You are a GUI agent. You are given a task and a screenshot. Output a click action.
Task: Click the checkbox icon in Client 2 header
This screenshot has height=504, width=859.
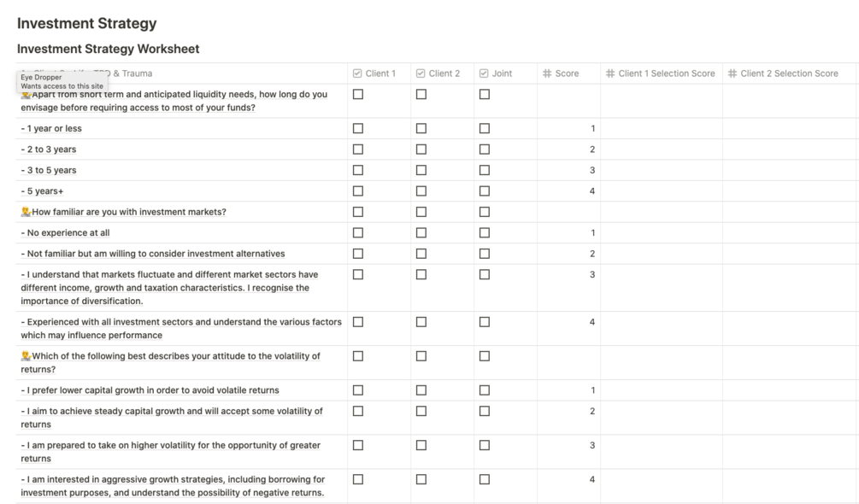(x=421, y=73)
